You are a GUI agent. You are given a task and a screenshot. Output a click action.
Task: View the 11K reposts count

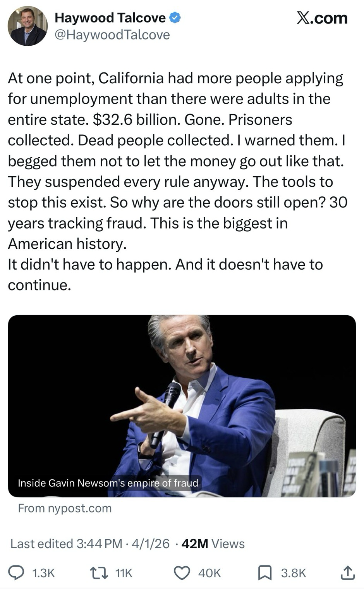(124, 573)
